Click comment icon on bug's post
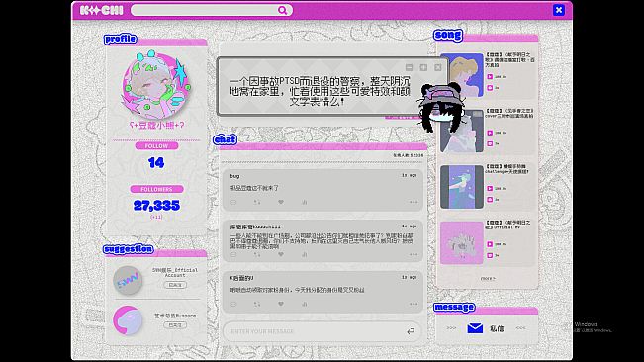Viewport: 644px width, 362px height. coord(233,202)
